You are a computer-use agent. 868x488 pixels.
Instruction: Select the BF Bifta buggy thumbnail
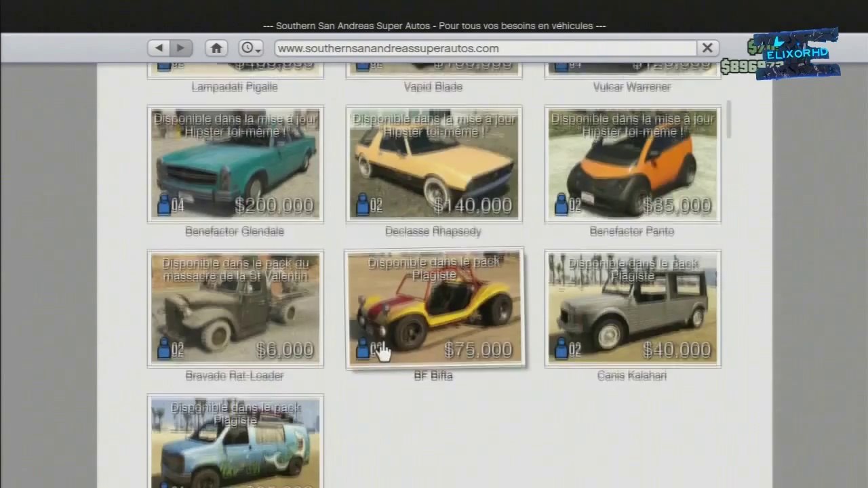tap(434, 308)
